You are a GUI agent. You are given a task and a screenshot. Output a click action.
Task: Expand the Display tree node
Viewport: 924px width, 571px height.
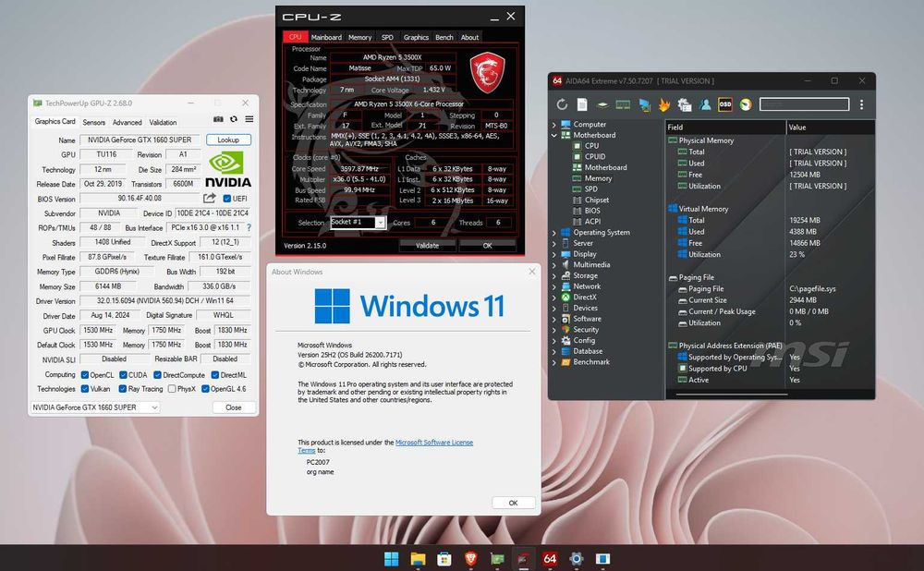(x=553, y=255)
